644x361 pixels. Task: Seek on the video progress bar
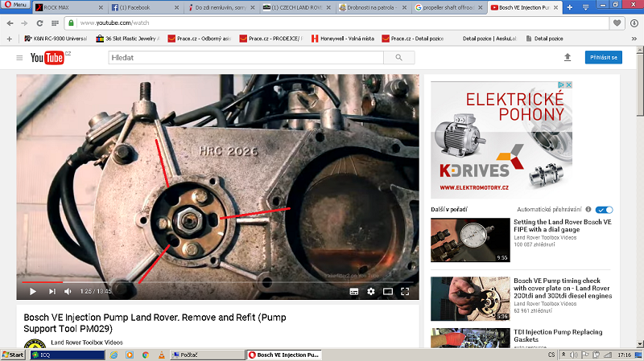(x=217, y=282)
